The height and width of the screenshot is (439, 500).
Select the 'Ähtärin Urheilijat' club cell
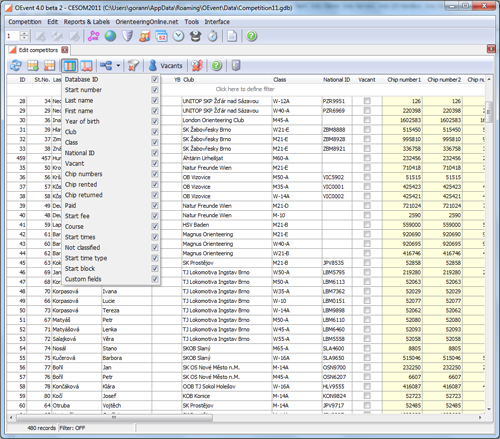227,158
